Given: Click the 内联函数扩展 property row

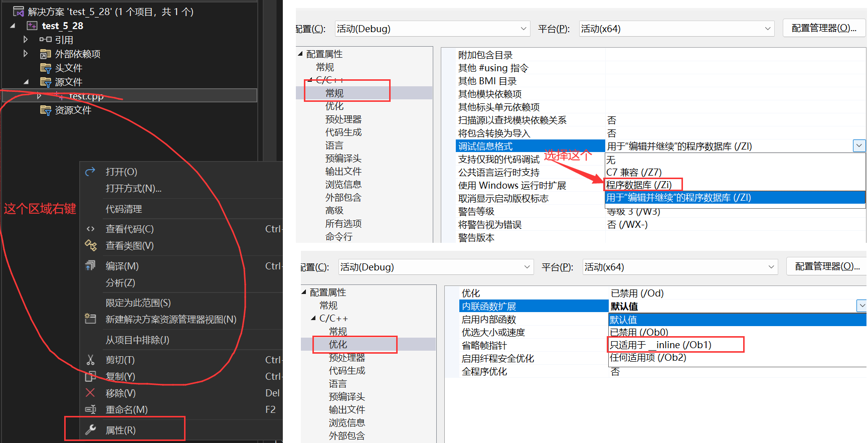Looking at the screenshot, I should tap(534, 306).
